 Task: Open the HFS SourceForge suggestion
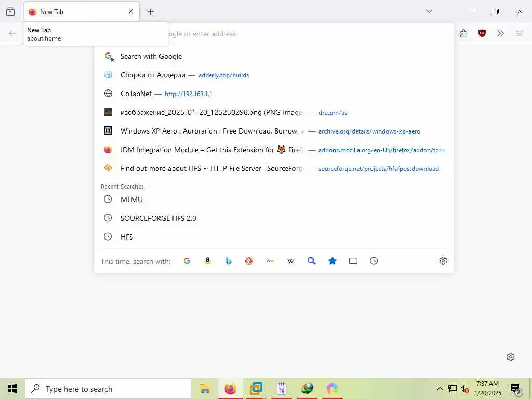pos(274,168)
